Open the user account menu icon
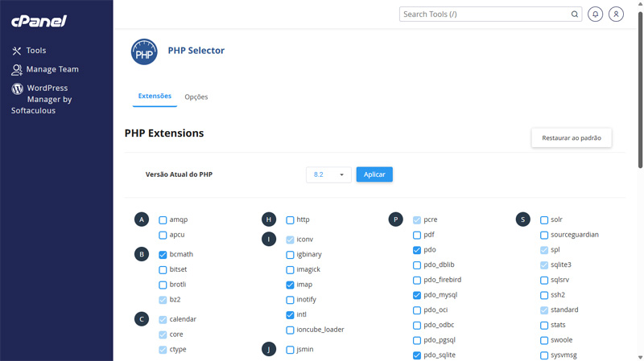This screenshot has width=644, height=361. pos(616,14)
